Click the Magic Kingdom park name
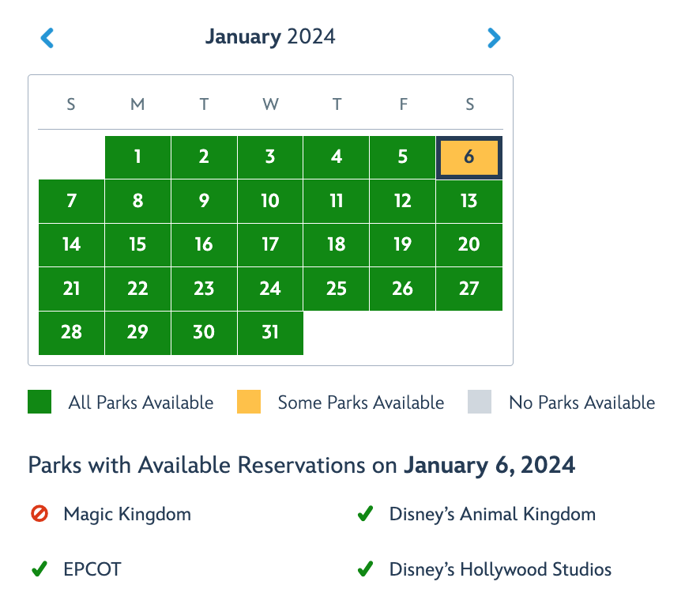The image size is (700, 612). [x=127, y=515]
